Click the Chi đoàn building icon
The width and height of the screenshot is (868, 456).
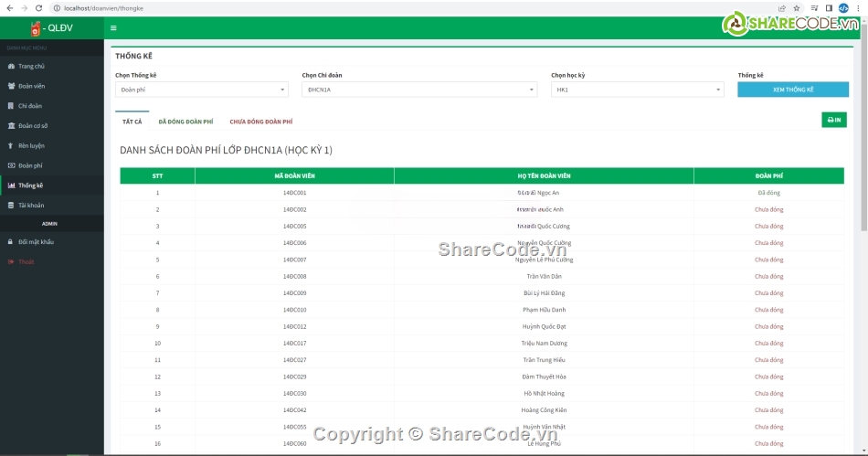[x=11, y=106]
